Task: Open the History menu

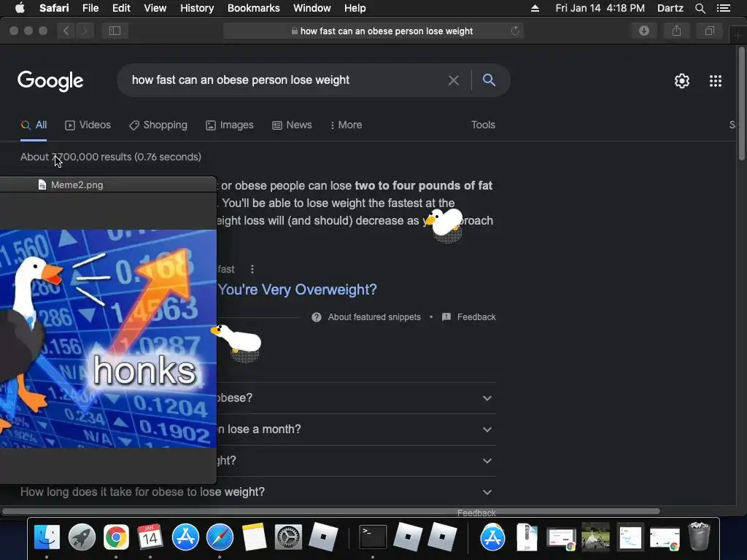Action: [x=197, y=8]
